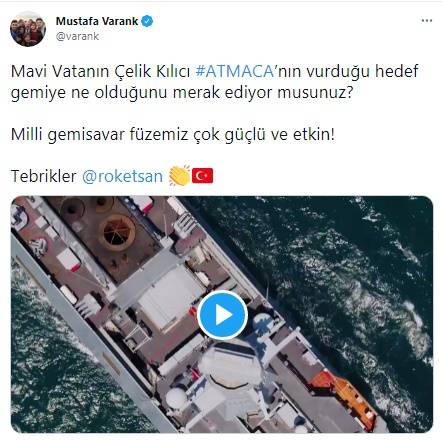Open the Mustafa Varank display name
The image size is (442, 442).
click(97, 21)
